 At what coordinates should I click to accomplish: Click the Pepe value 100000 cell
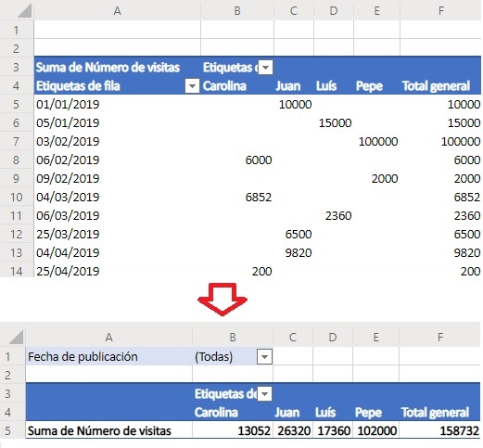click(x=376, y=142)
